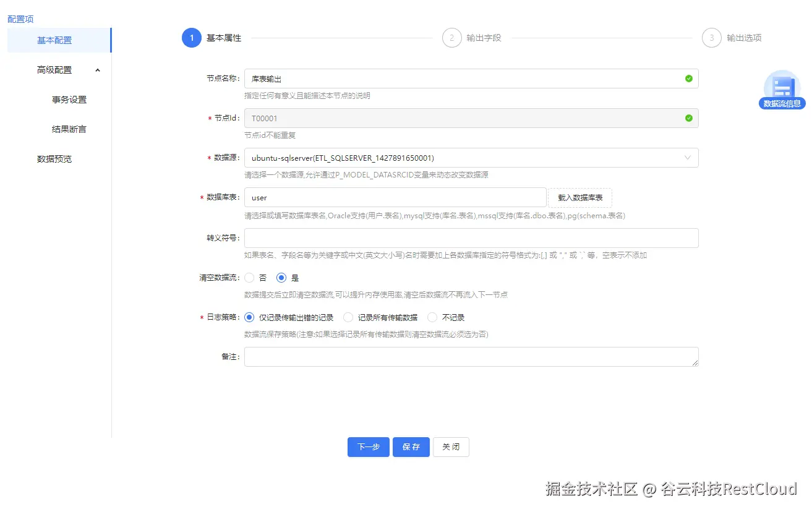This screenshot has width=812, height=512.
Task: Focus the 数据库表 input with user
Action: coord(395,198)
